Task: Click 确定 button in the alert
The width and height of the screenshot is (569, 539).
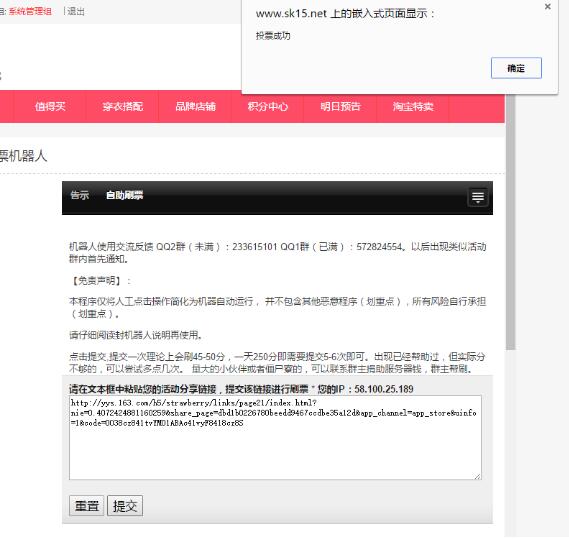Action: pos(516,68)
